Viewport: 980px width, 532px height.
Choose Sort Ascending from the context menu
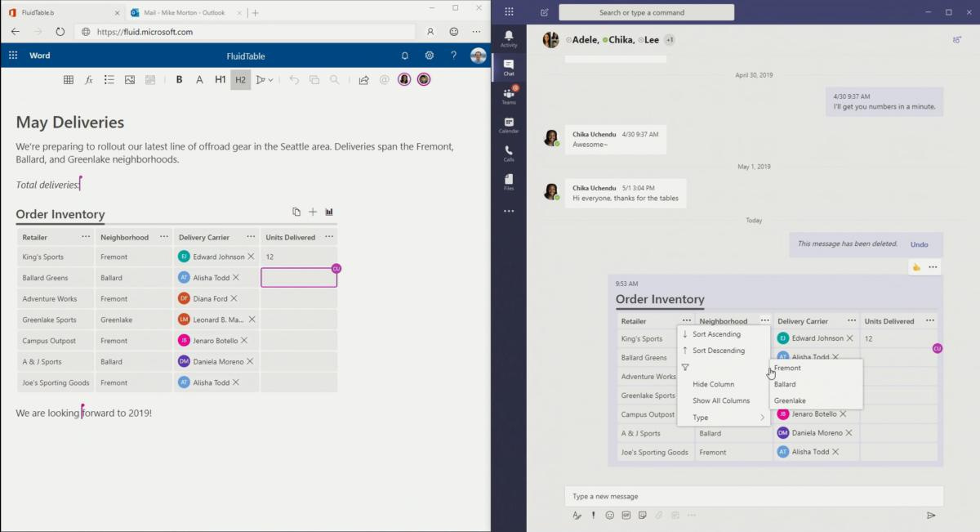(x=715, y=333)
